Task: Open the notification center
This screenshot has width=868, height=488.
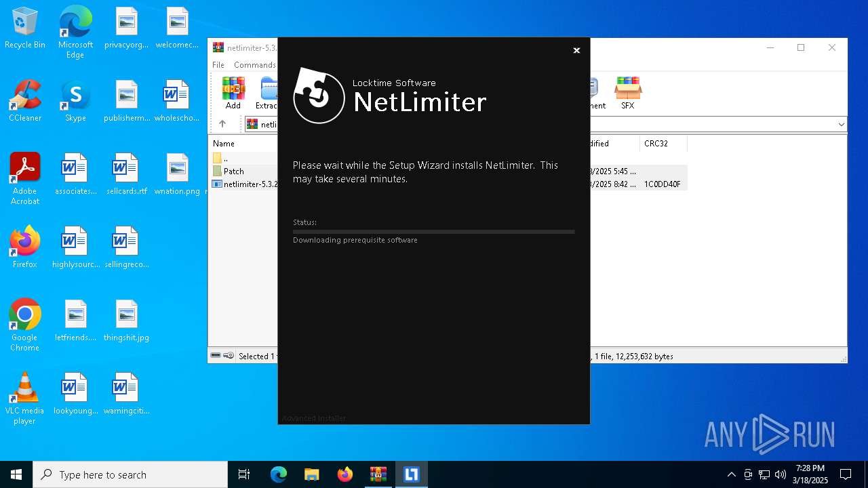Action: (x=846, y=474)
